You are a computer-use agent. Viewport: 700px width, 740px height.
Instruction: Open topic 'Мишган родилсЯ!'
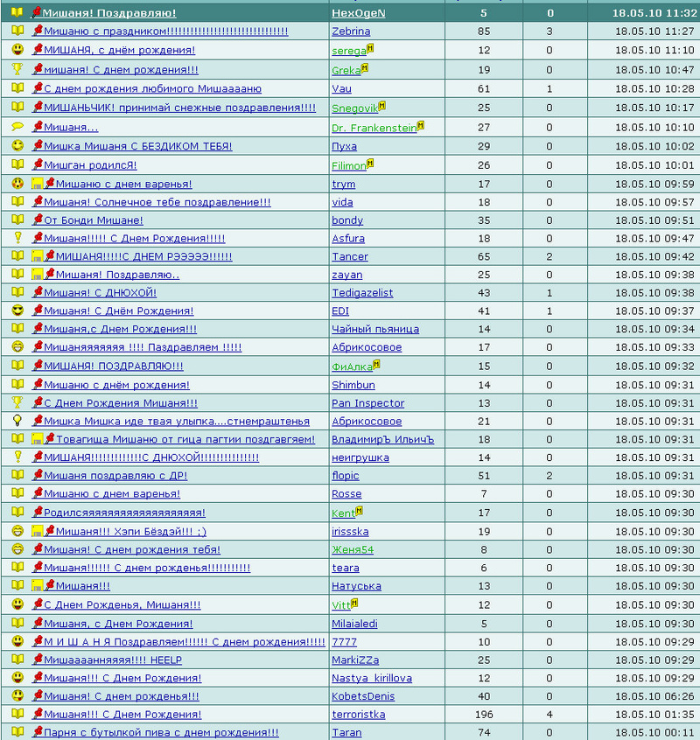tap(90, 165)
